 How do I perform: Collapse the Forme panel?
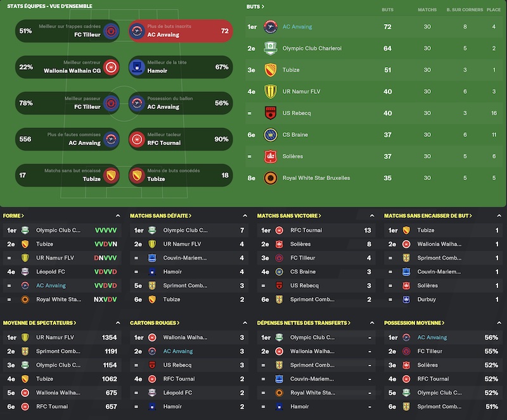[x=118, y=215]
